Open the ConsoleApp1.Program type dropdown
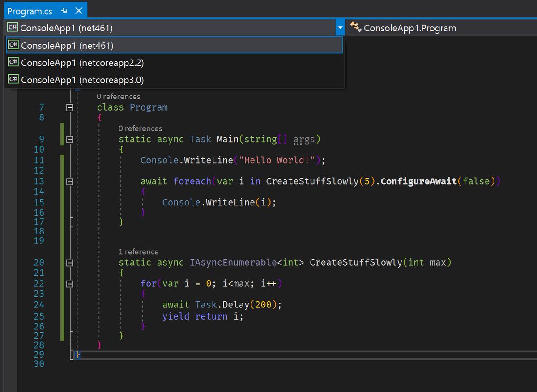 point(442,28)
